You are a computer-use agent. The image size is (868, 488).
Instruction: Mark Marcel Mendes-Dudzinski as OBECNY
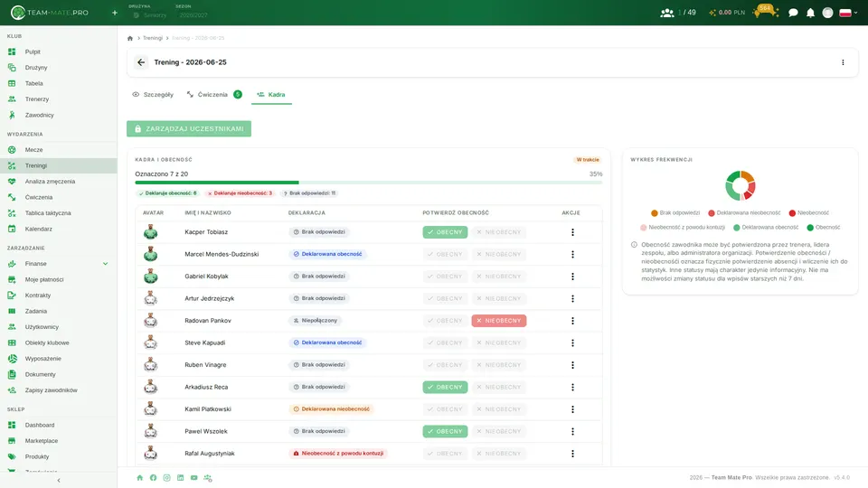(445, 255)
